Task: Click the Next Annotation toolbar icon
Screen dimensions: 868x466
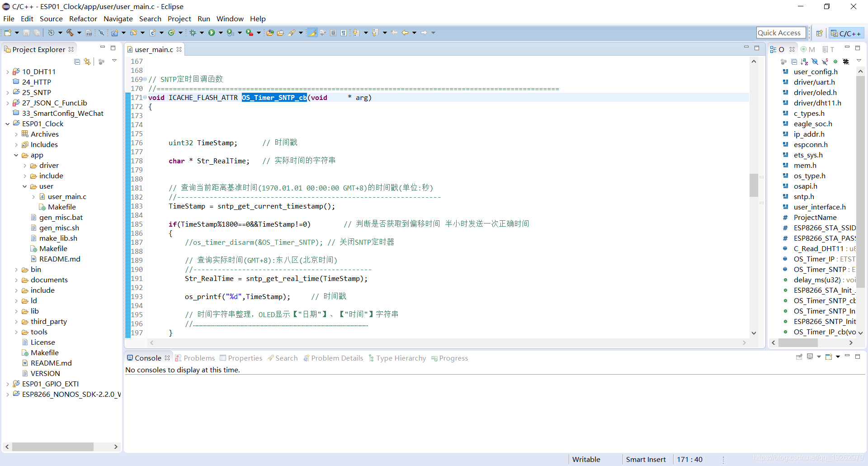Action: click(x=356, y=33)
